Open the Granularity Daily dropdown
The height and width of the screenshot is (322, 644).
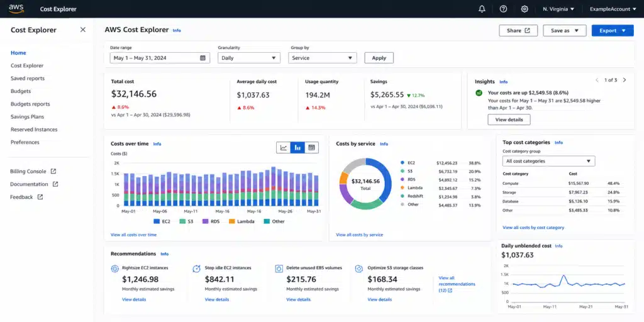(249, 58)
